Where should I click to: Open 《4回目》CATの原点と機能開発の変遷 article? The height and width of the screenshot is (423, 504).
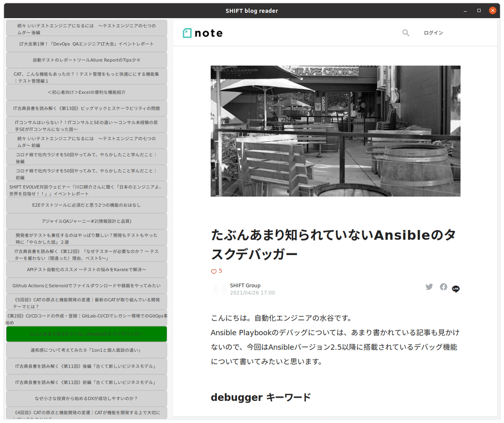coord(87,413)
